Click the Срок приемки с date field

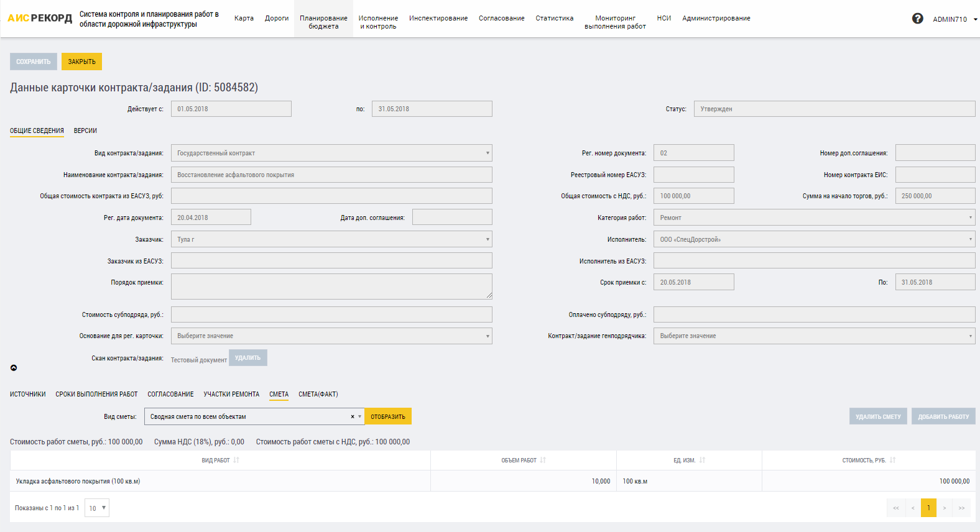click(x=694, y=282)
